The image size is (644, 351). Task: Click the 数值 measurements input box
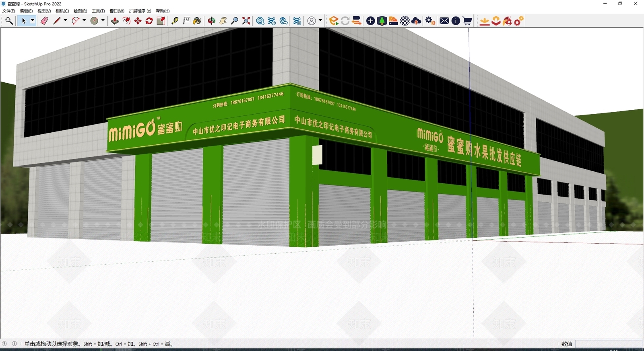pyautogui.click(x=609, y=344)
